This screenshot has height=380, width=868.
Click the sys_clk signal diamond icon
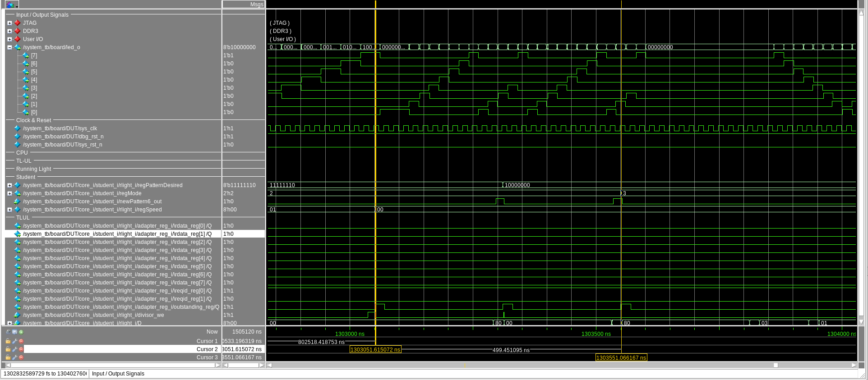point(18,128)
